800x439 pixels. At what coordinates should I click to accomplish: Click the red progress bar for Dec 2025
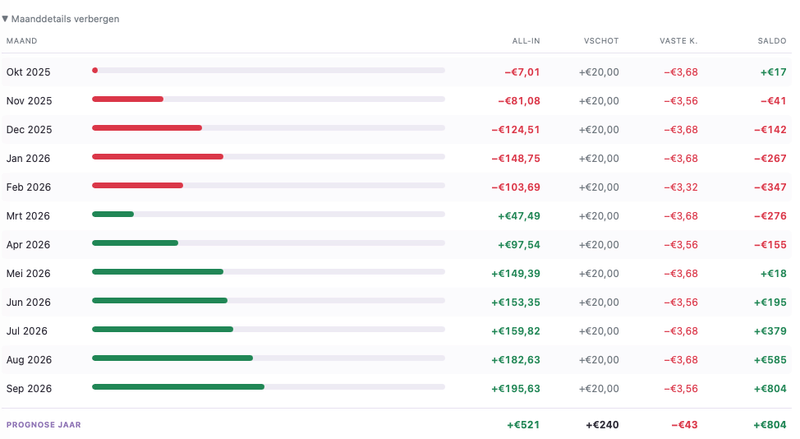147,128
